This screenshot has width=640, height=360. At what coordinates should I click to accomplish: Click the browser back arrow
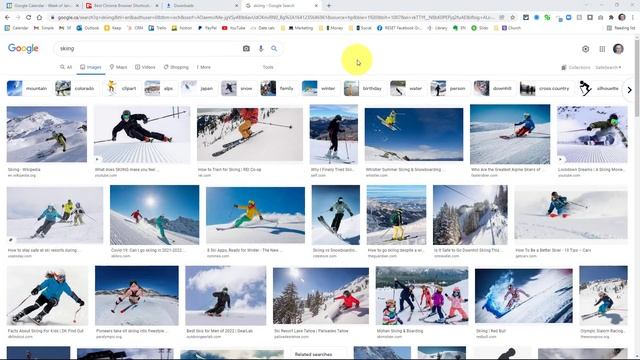coord(7,18)
